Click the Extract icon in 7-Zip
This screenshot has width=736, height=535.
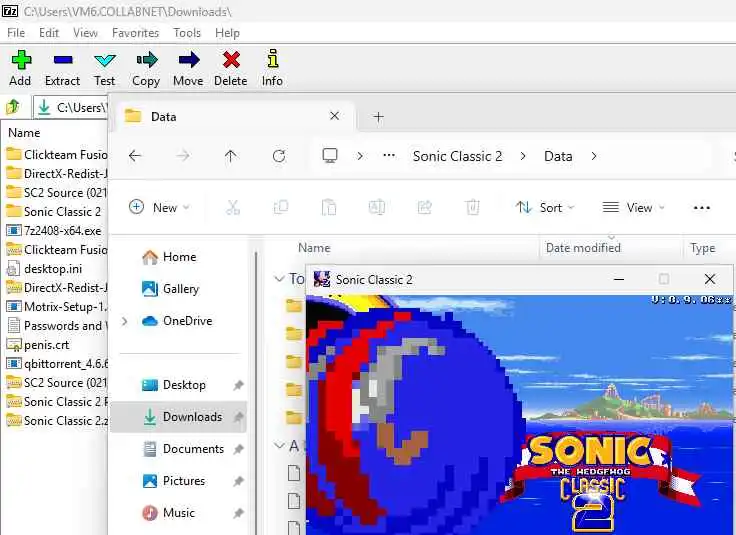point(62,60)
